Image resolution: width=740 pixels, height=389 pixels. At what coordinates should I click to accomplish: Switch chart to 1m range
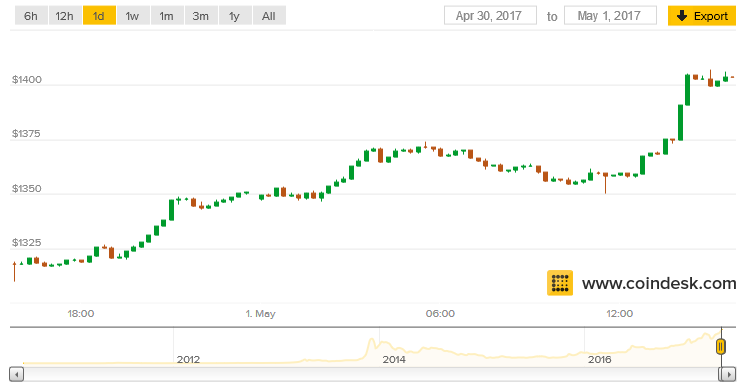click(167, 16)
